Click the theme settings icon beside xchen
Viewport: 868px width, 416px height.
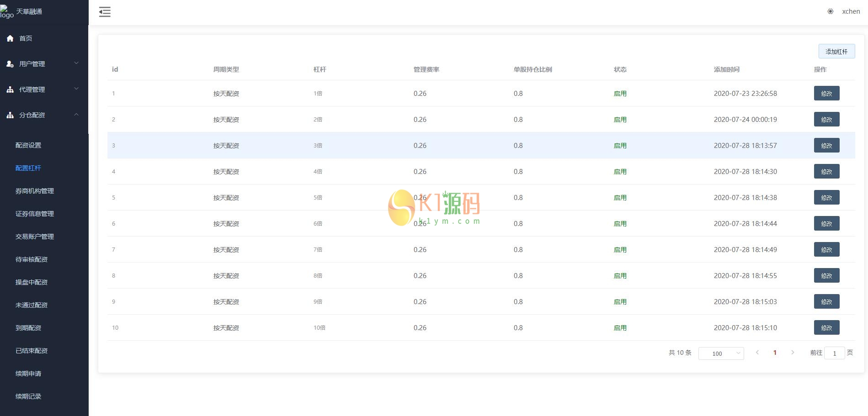pyautogui.click(x=830, y=11)
